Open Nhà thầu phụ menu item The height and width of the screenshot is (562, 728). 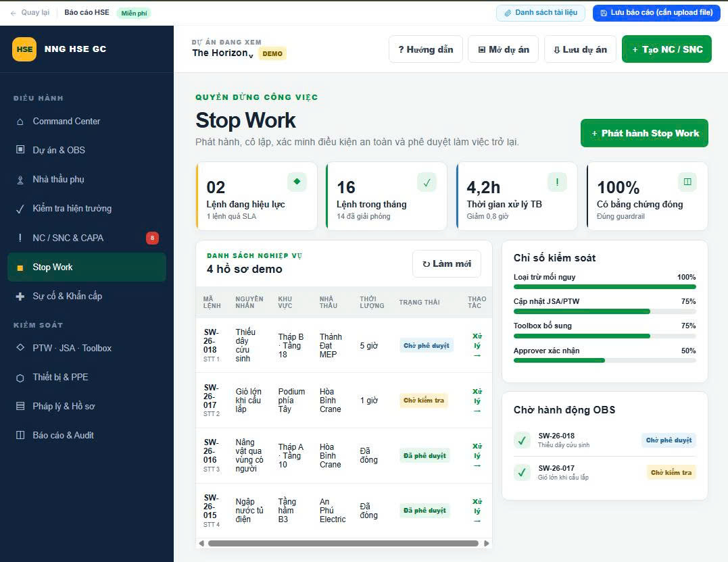87,179
